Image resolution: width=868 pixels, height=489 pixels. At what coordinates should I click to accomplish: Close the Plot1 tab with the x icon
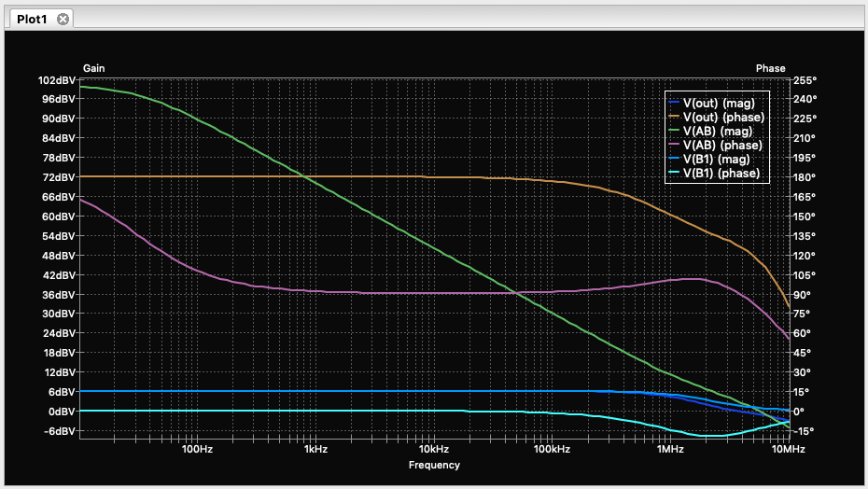(63, 19)
